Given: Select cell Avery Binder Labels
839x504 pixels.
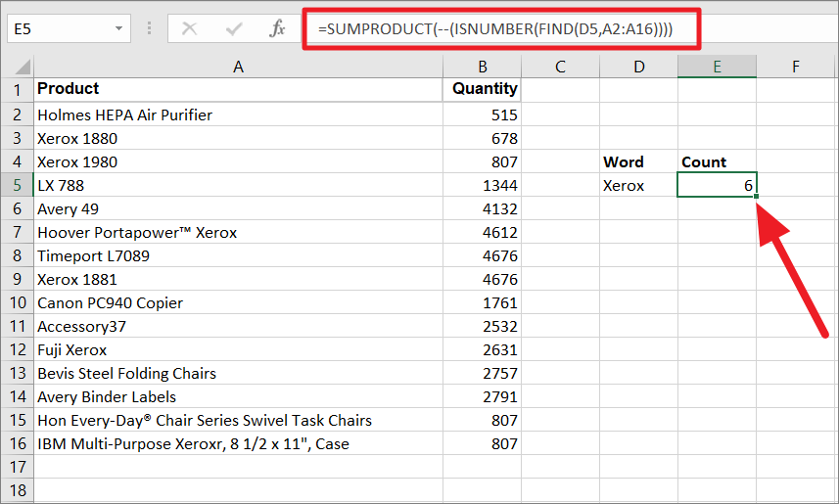Looking at the screenshot, I should pos(238,397).
